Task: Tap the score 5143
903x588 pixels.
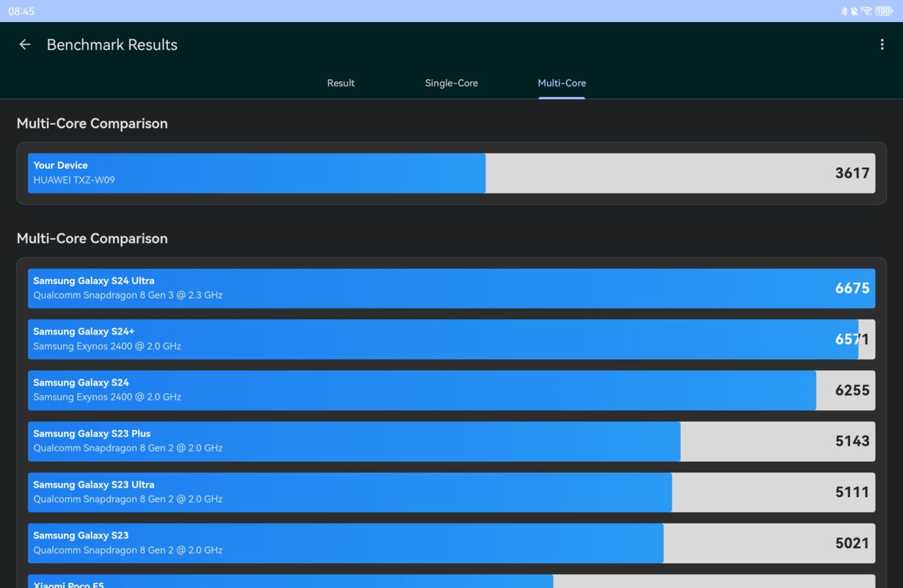Action: pos(852,441)
